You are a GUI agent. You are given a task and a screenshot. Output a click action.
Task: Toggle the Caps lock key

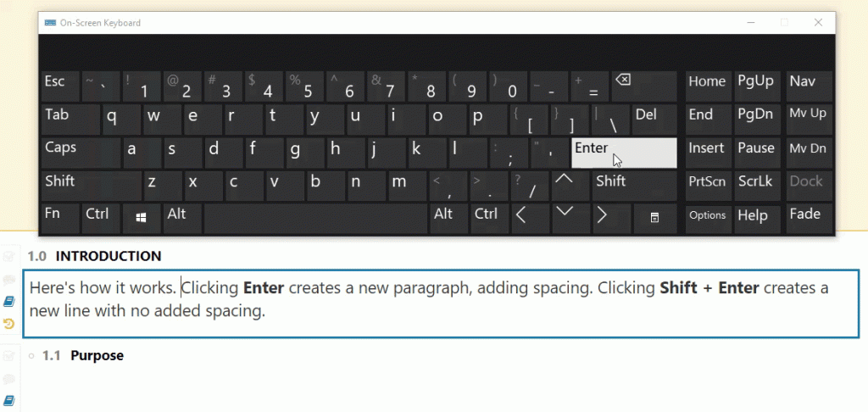coord(81,153)
